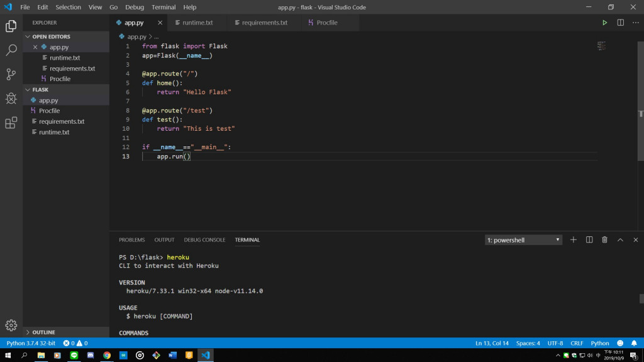Select runtime.txt in FLASK folder tree

click(66, 132)
